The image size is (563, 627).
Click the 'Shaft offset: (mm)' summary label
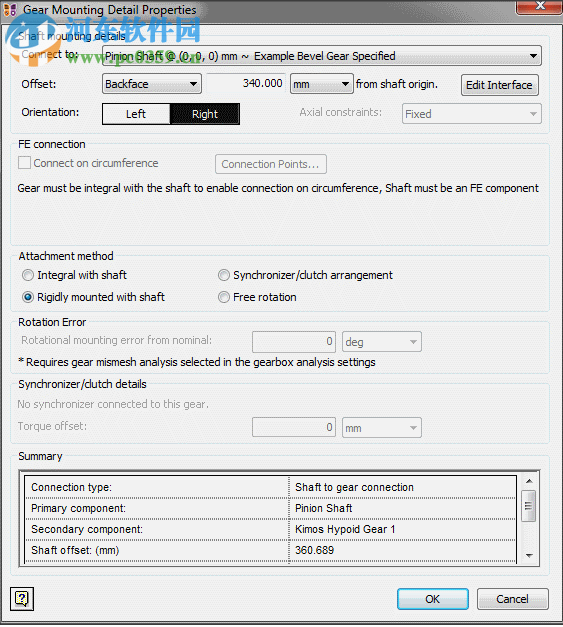coord(75,550)
